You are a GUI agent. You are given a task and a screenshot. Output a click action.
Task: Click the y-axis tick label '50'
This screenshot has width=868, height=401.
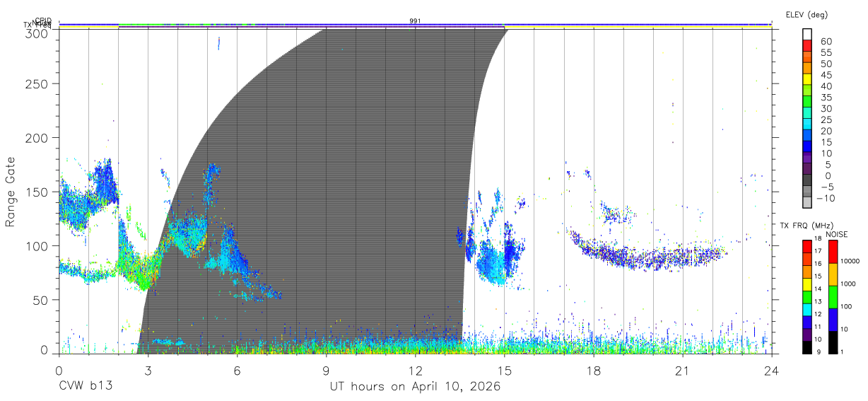[x=40, y=300]
